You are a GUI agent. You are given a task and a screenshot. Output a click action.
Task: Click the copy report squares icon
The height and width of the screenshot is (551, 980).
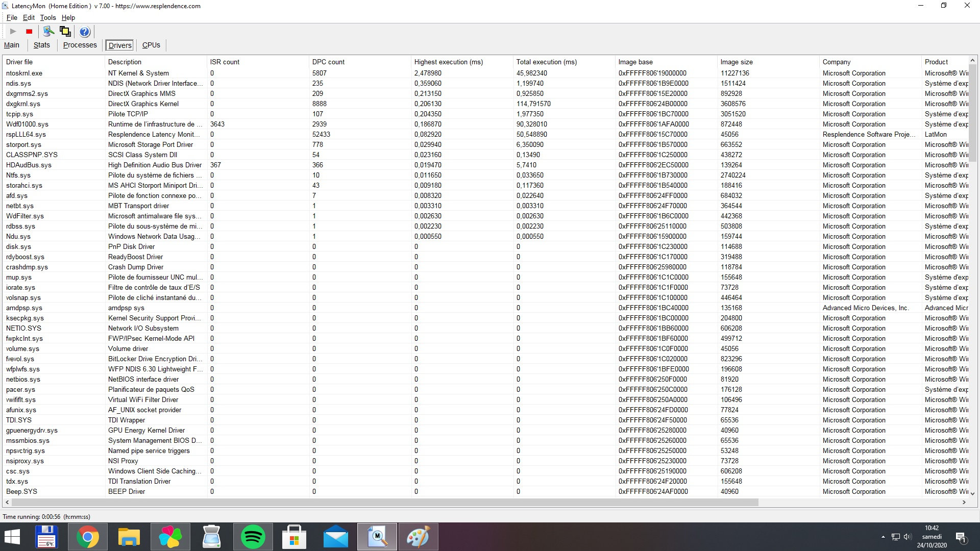[x=65, y=32]
